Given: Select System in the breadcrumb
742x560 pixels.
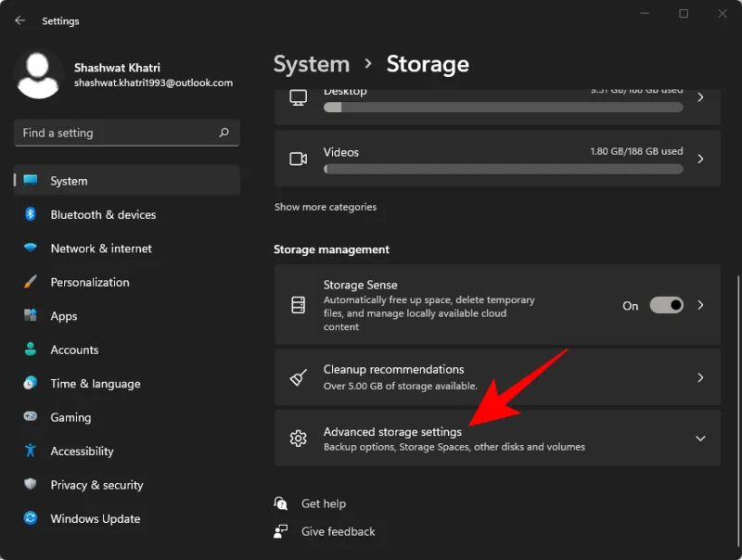Looking at the screenshot, I should 312,64.
